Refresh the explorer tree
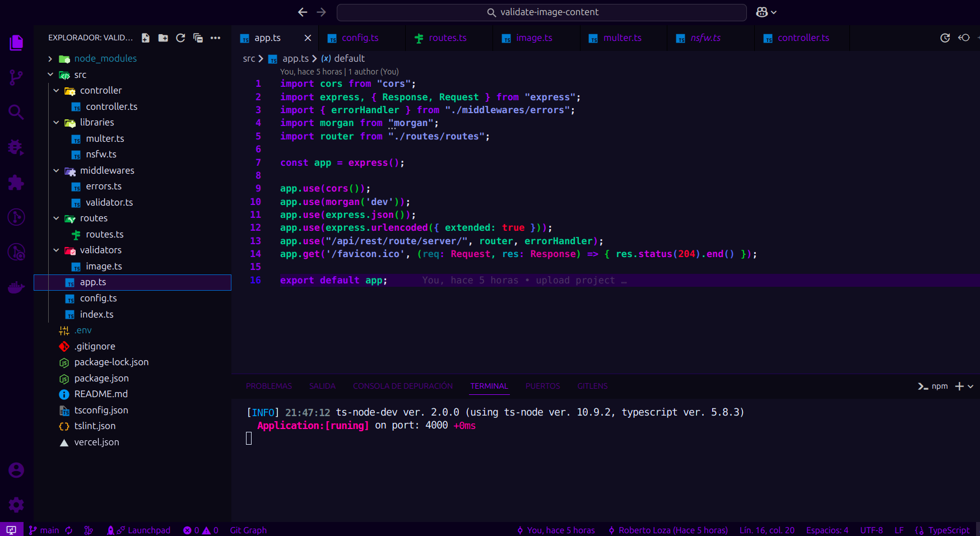The image size is (980, 536). pos(180,38)
